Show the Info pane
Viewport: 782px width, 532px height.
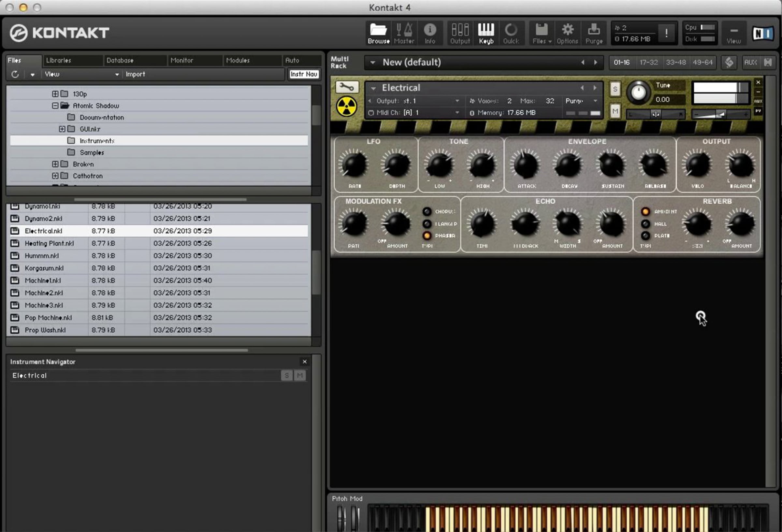pos(430,33)
